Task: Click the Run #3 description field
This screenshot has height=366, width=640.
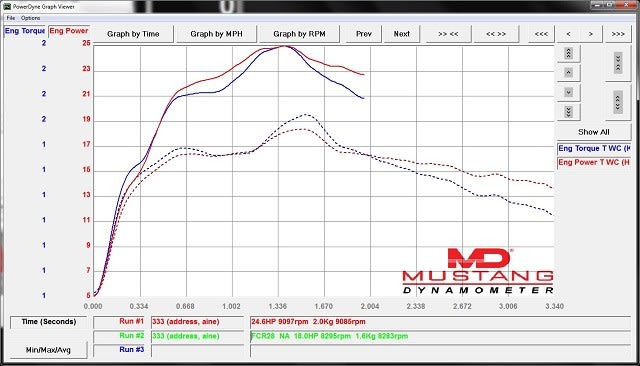Action: (198, 350)
